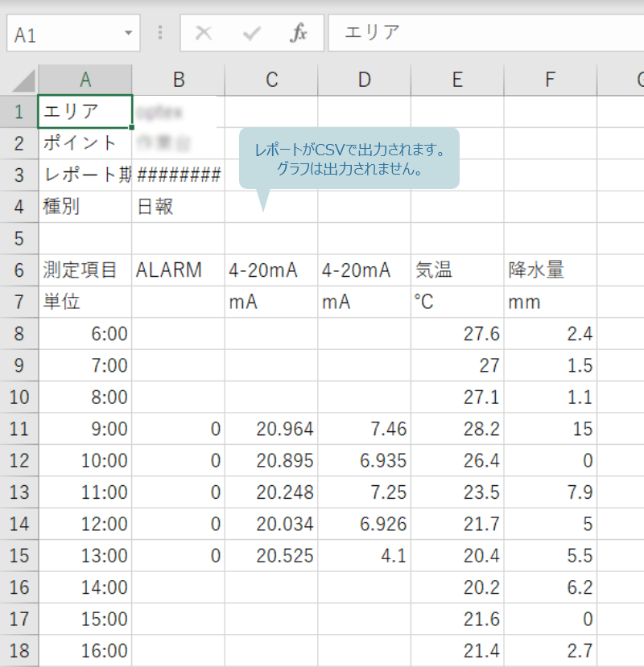Select row 18 header
The image size is (644, 667).
tap(19, 650)
